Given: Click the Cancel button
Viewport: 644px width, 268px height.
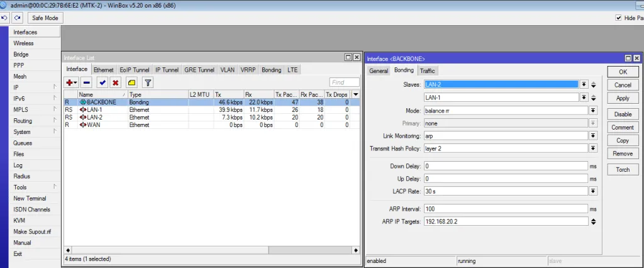Looking at the screenshot, I should (x=623, y=85).
